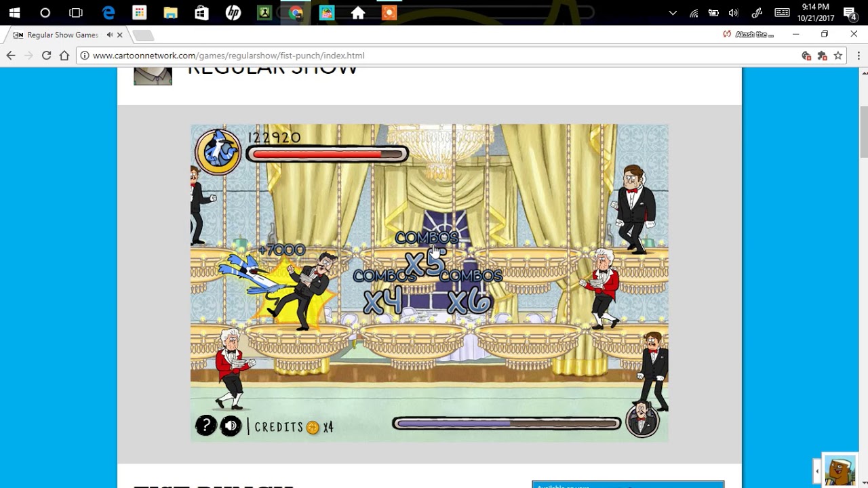Screen dimensions: 868x488
Task: Open Microsoft Store from the taskbar
Action: pos(201,12)
